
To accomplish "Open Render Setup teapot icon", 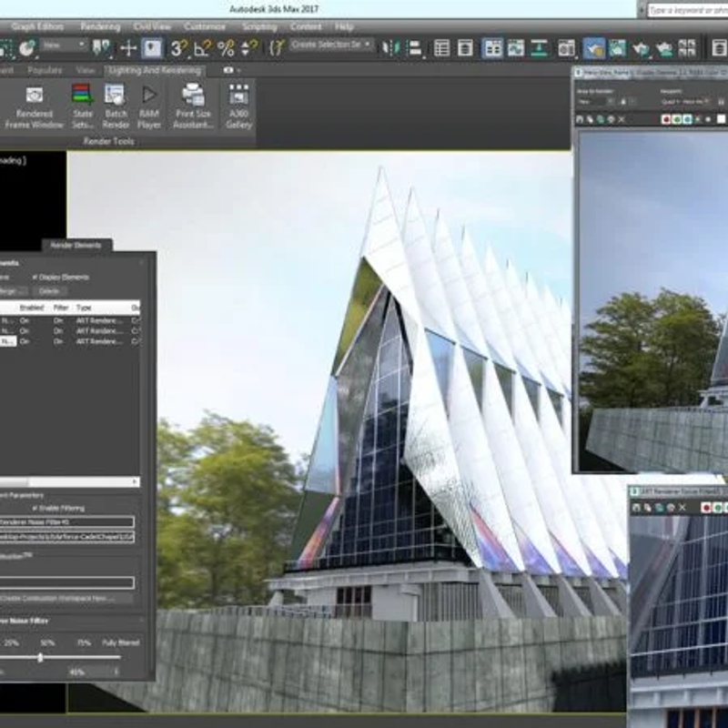I will click(x=594, y=48).
